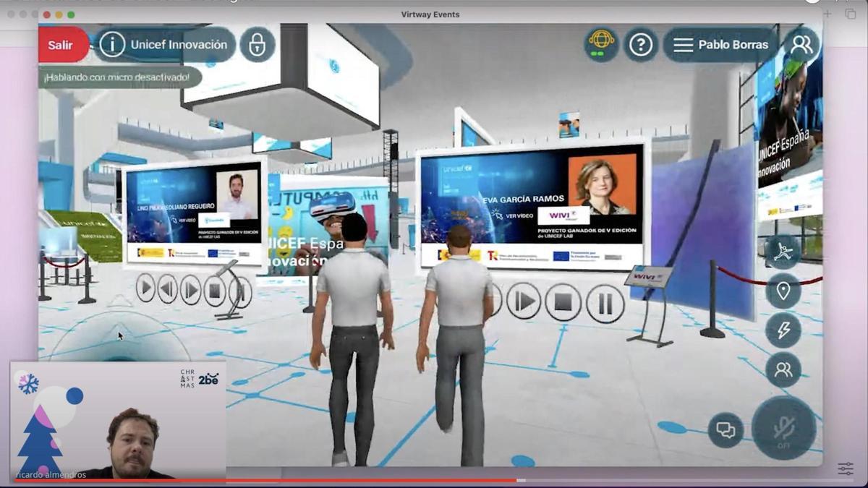Open the nearby users icon in sidebar

tap(783, 369)
